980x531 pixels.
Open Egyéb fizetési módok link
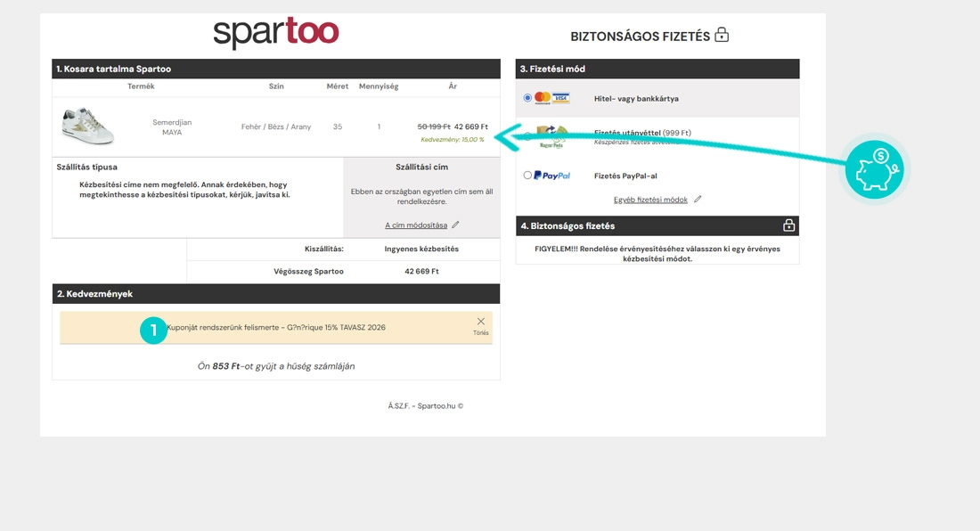point(650,200)
